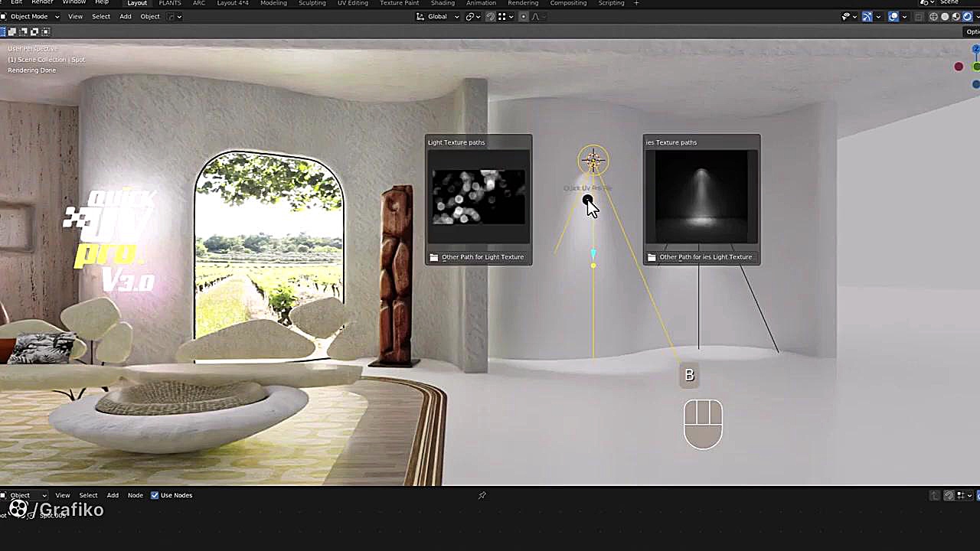Open the node editor View menu
The image size is (980, 551).
point(63,495)
